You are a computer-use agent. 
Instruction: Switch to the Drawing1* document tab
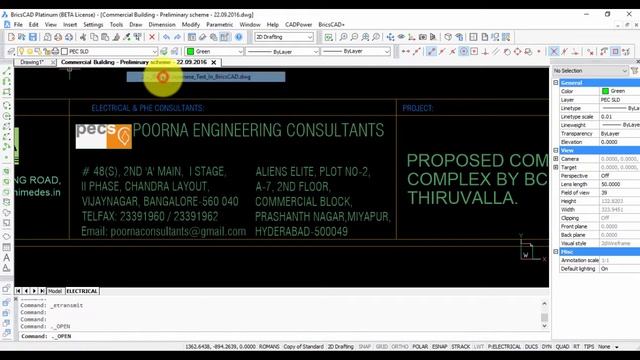click(x=32, y=62)
